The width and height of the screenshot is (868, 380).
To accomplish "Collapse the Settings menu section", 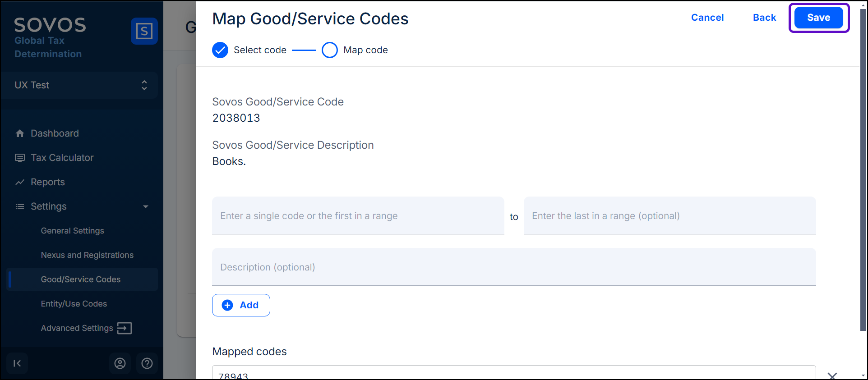I will point(145,206).
